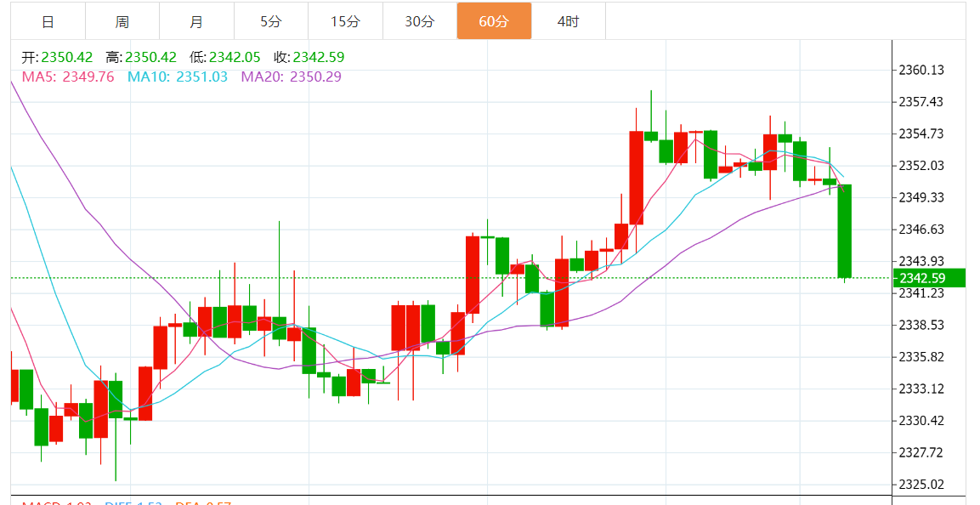Click the 2357.43 price axis label
The height and width of the screenshot is (505, 980).
[921, 102]
